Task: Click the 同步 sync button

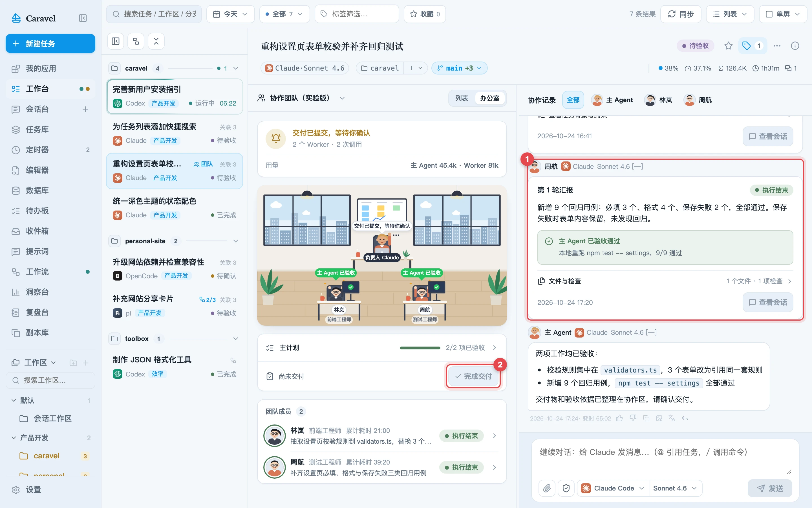Action: pyautogui.click(x=680, y=14)
